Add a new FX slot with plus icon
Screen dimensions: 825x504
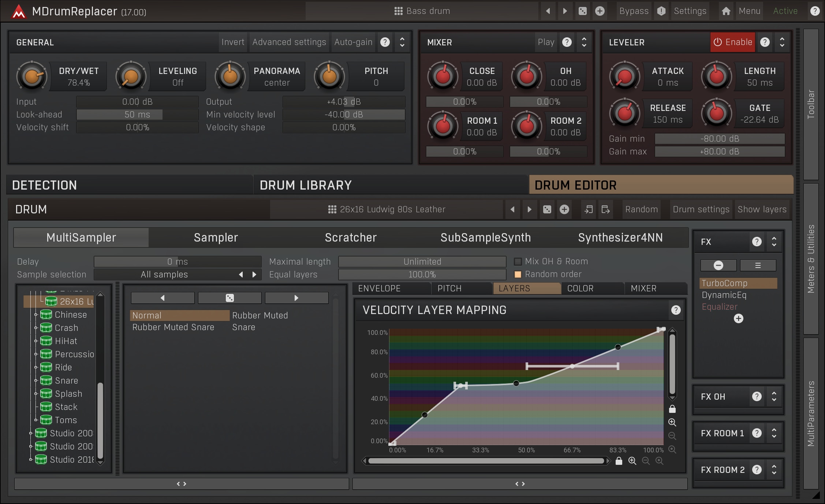pyautogui.click(x=738, y=318)
